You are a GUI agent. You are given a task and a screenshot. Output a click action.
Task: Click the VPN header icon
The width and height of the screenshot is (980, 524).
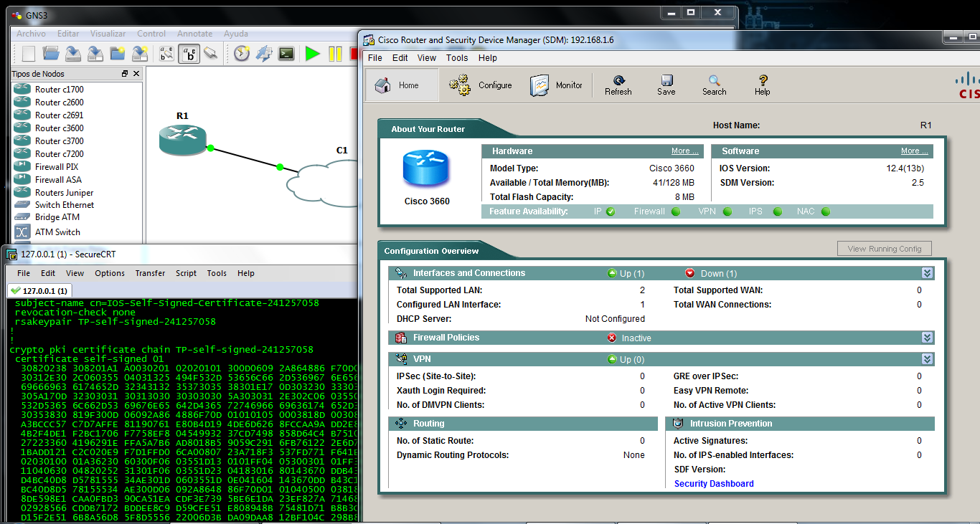coord(401,359)
